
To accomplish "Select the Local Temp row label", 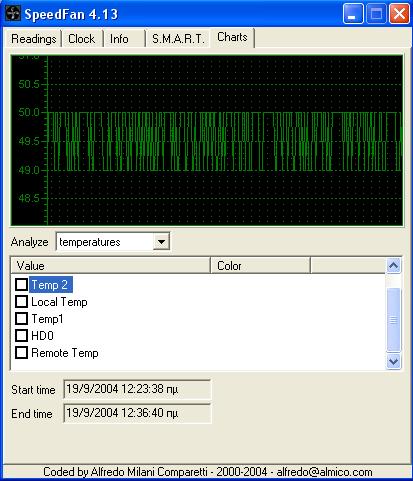I will [59, 302].
